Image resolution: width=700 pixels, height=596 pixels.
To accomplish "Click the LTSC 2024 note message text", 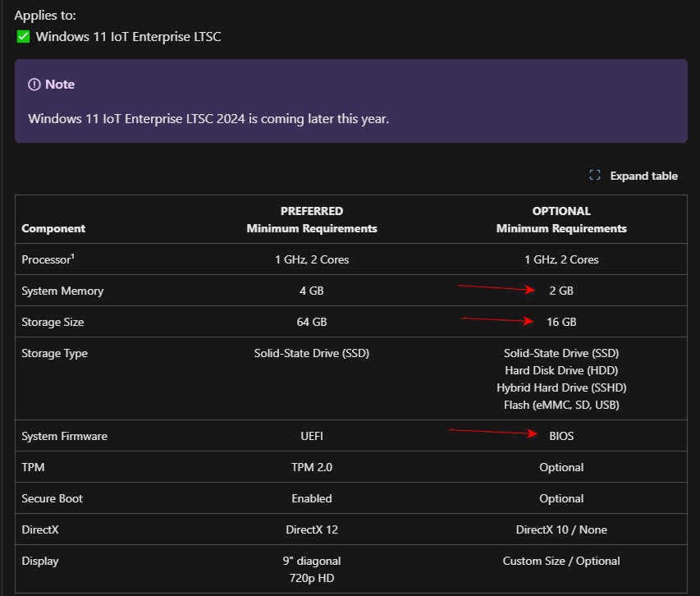I will click(208, 119).
